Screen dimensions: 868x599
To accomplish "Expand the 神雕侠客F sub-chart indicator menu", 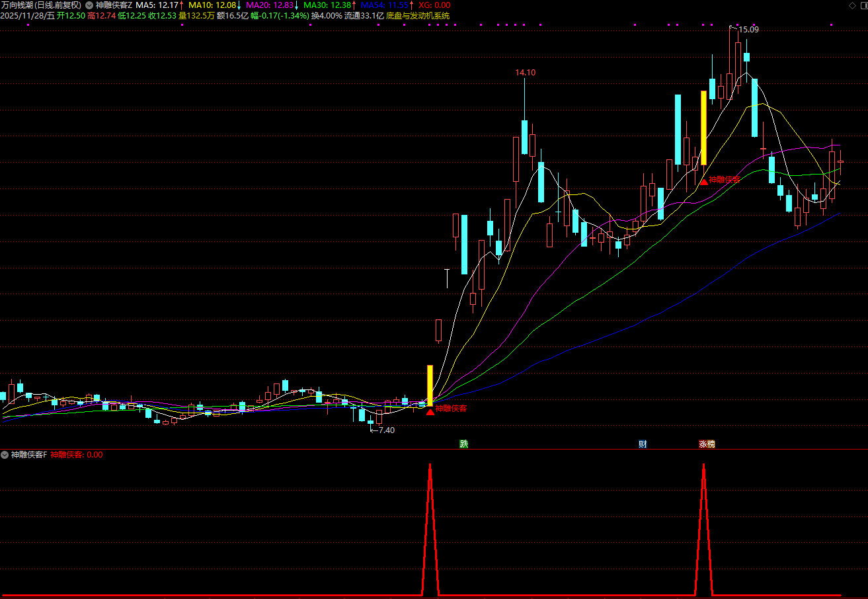I will pyautogui.click(x=5, y=455).
